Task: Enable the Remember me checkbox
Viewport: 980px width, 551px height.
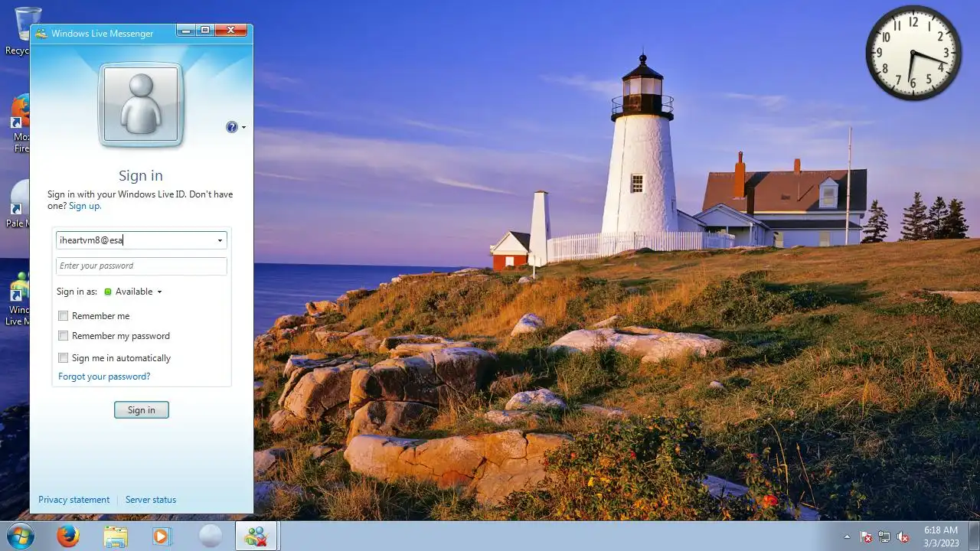Action: (x=64, y=316)
